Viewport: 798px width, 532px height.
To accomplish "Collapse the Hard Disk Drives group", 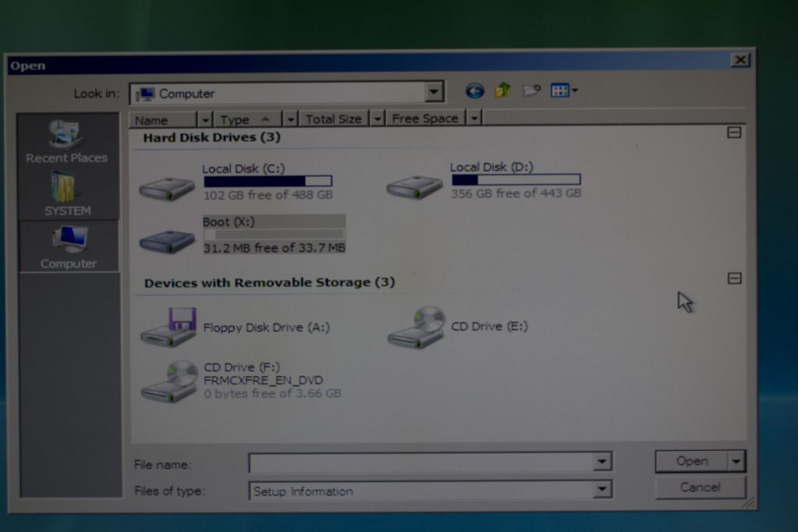I will [734, 133].
